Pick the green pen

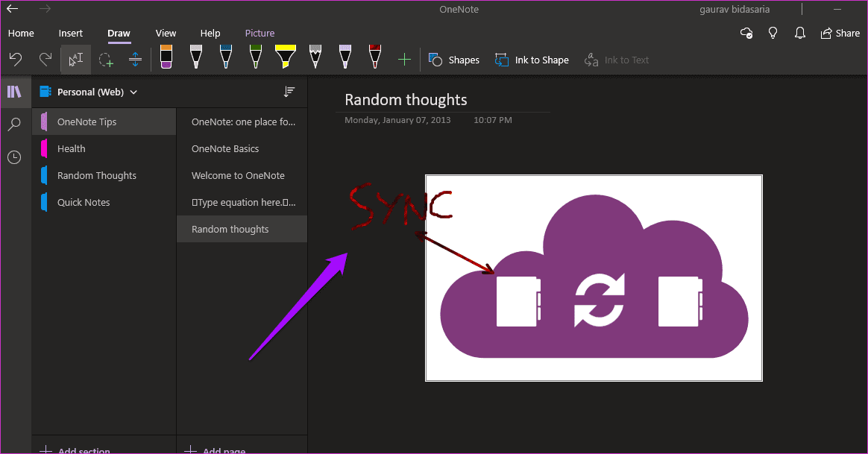[256, 57]
